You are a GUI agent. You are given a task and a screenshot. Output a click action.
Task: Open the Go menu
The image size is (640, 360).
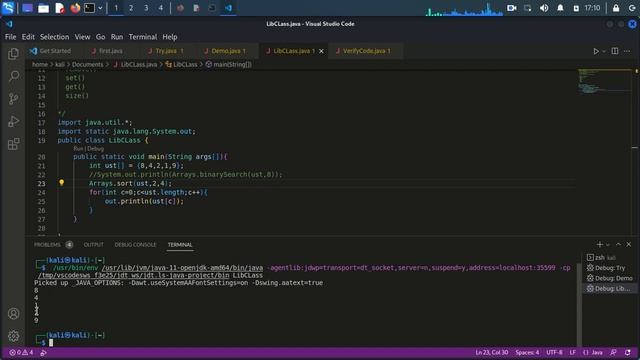click(x=100, y=37)
